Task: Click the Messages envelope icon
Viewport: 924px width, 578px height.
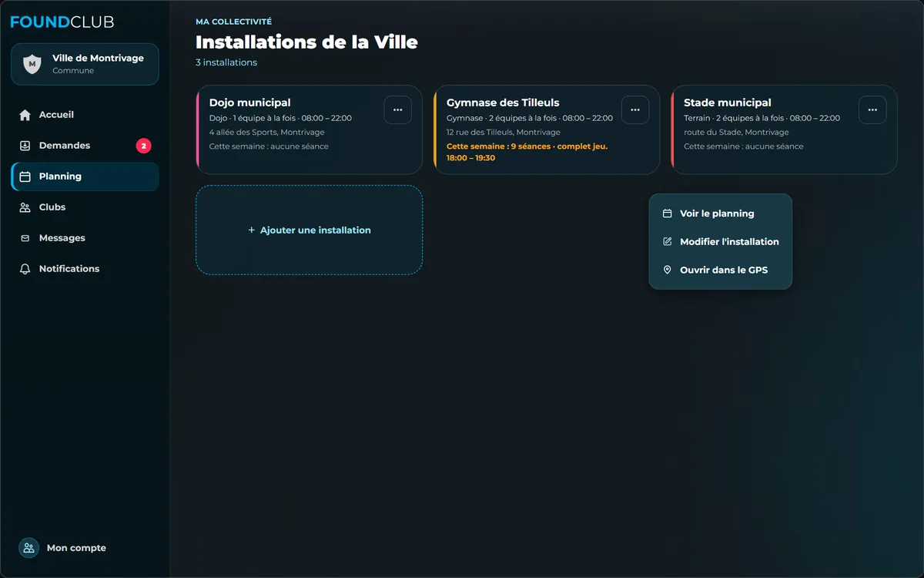Action: click(x=25, y=238)
